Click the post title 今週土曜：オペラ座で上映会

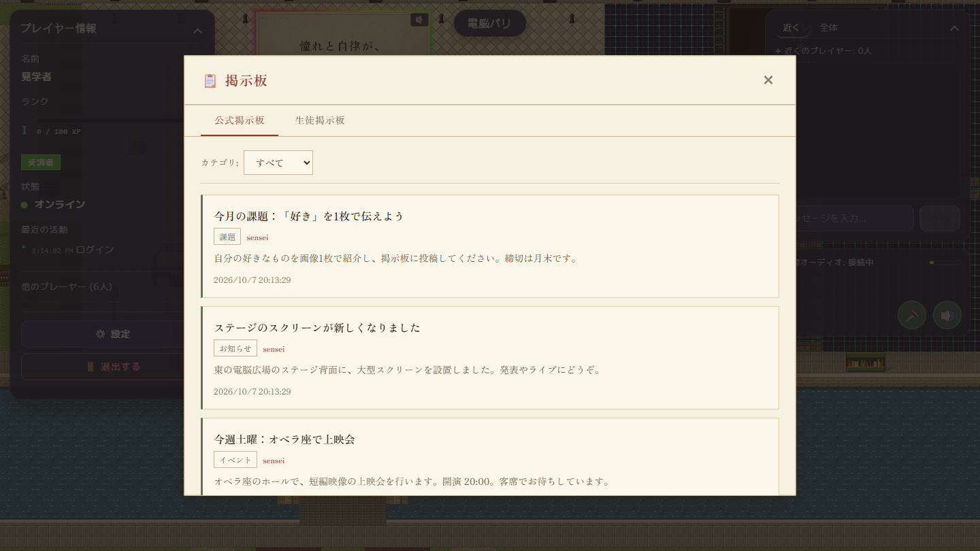(284, 439)
